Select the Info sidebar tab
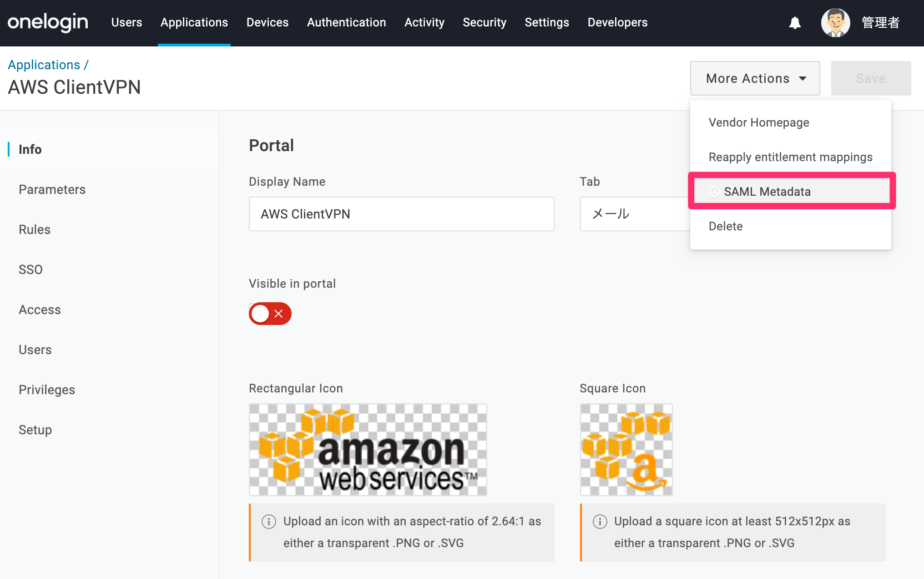This screenshot has height=579, width=924. [109, 149]
